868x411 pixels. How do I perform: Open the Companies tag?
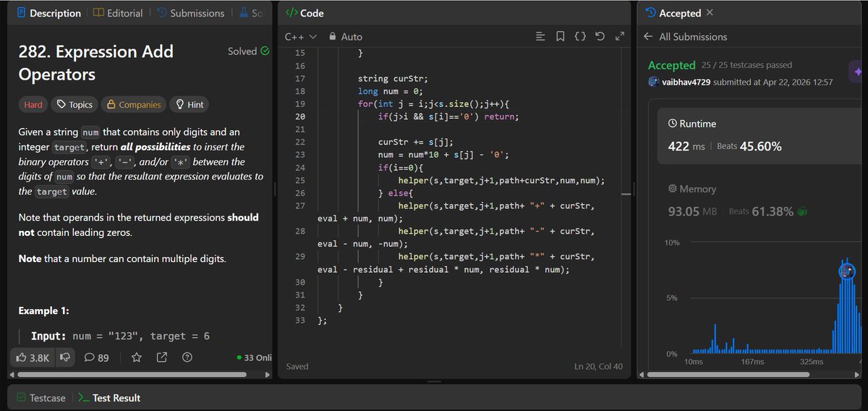[x=133, y=105]
